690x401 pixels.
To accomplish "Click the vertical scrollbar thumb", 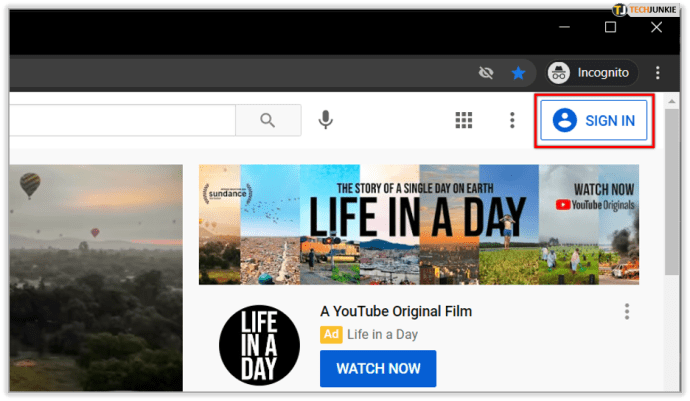I will 672,191.
